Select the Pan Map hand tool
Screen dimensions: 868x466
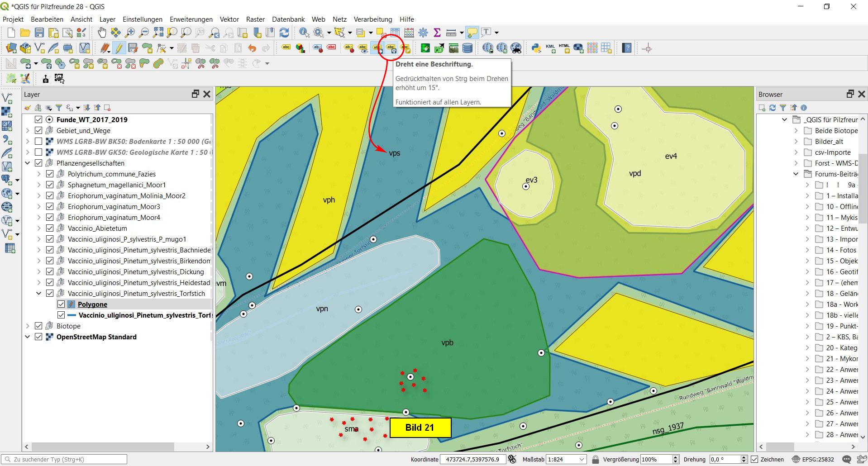click(102, 33)
